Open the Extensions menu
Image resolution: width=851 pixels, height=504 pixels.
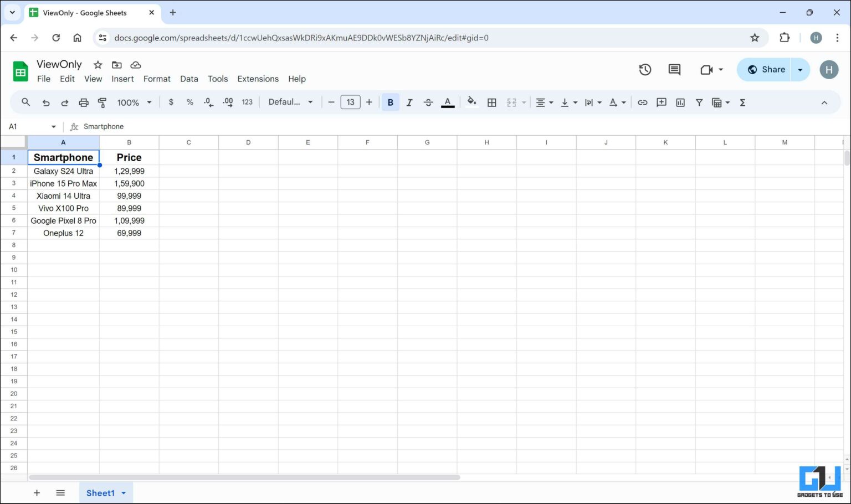pyautogui.click(x=258, y=79)
